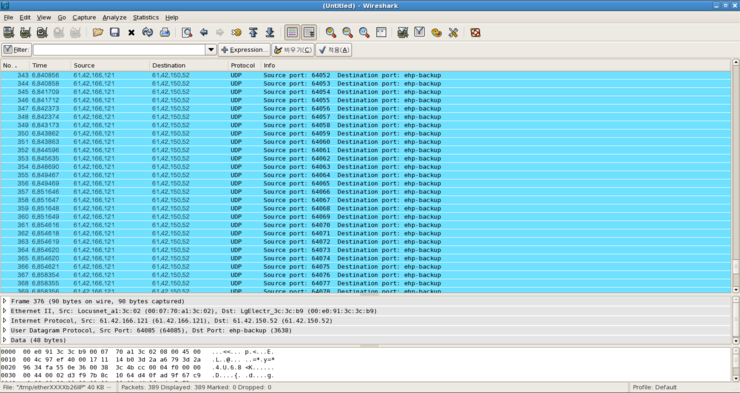This screenshot has width=740, height=393.
Task: Open the File menu
Action: 8,17
